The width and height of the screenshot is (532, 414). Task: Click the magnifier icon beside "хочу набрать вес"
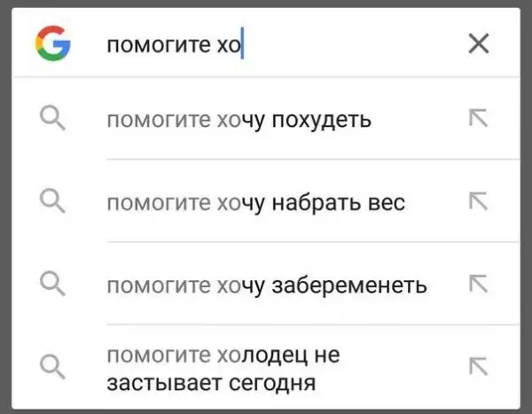point(53,202)
